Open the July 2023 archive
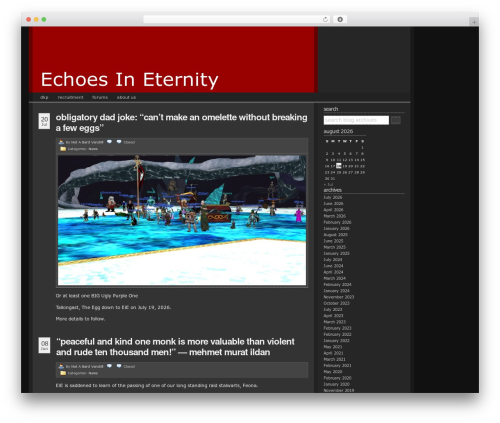500x423 pixels. (x=333, y=310)
